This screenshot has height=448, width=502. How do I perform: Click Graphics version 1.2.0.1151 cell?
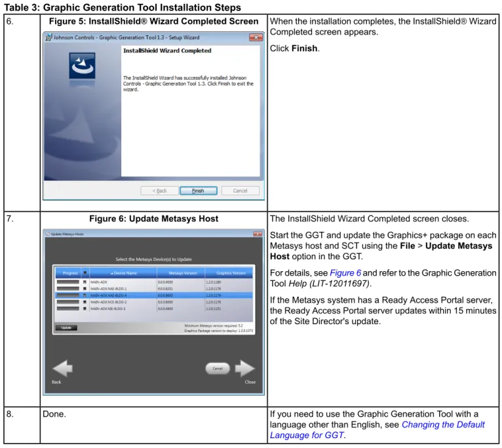214,308
